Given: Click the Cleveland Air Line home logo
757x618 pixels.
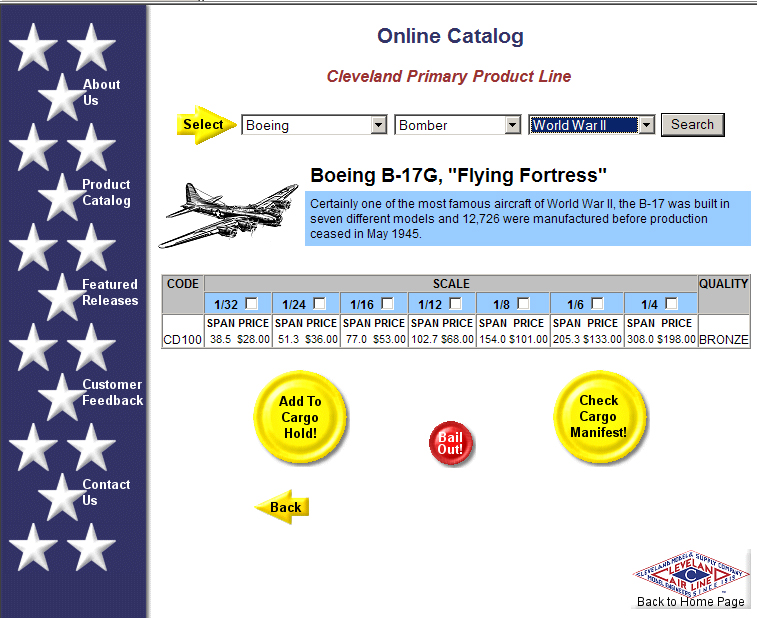Looking at the screenshot, I should coord(690,573).
